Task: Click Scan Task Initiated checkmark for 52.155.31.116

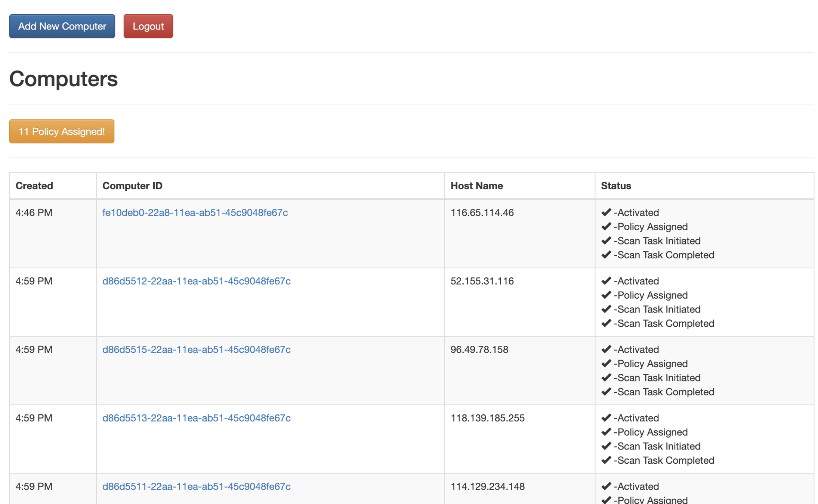Action: pyautogui.click(x=606, y=309)
